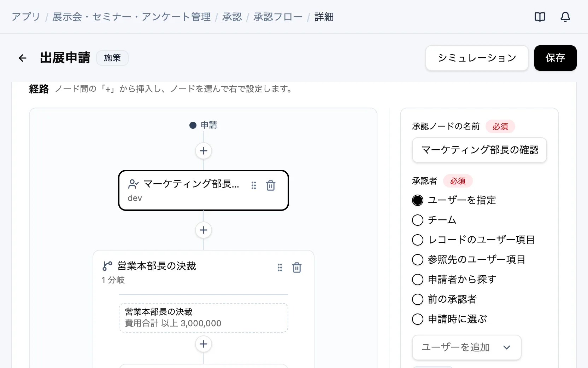Viewport: 588px width, 368px height.
Task: Select 申請者から探す radio option
Action: click(x=418, y=280)
